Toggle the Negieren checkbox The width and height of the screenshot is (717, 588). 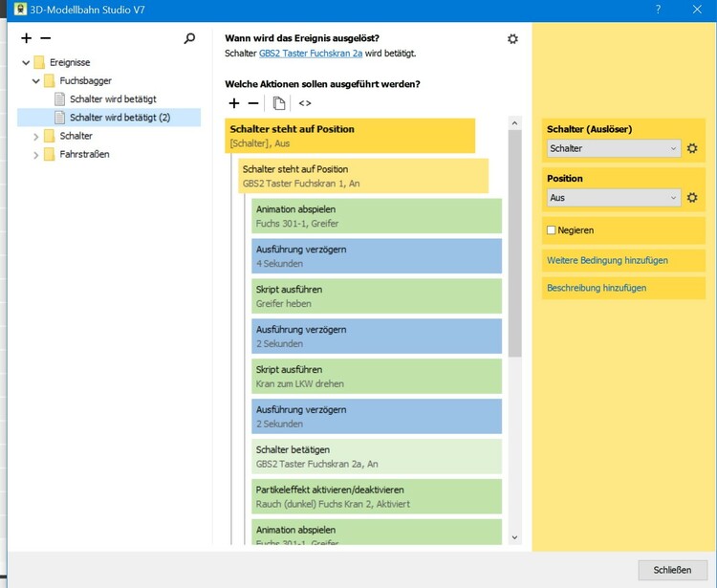pos(552,230)
